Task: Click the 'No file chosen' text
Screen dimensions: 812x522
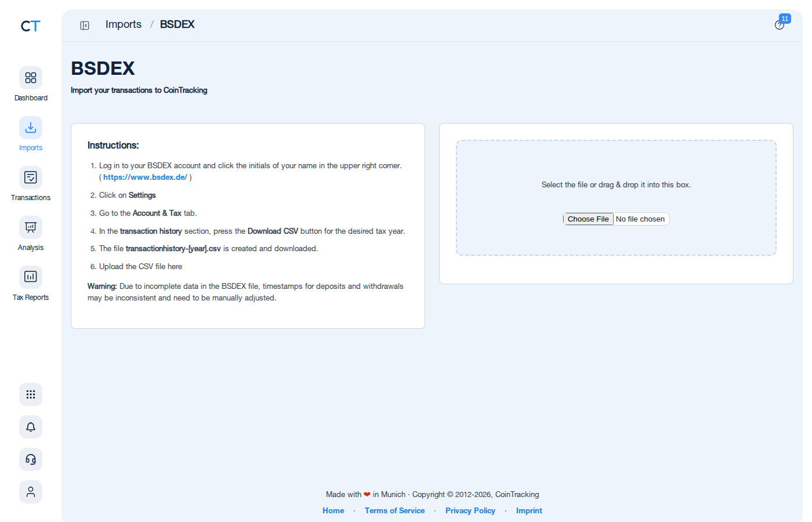Action: pyautogui.click(x=640, y=219)
